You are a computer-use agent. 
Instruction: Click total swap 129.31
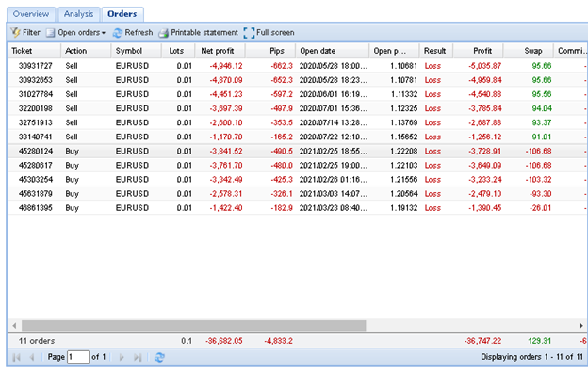[540, 341]
